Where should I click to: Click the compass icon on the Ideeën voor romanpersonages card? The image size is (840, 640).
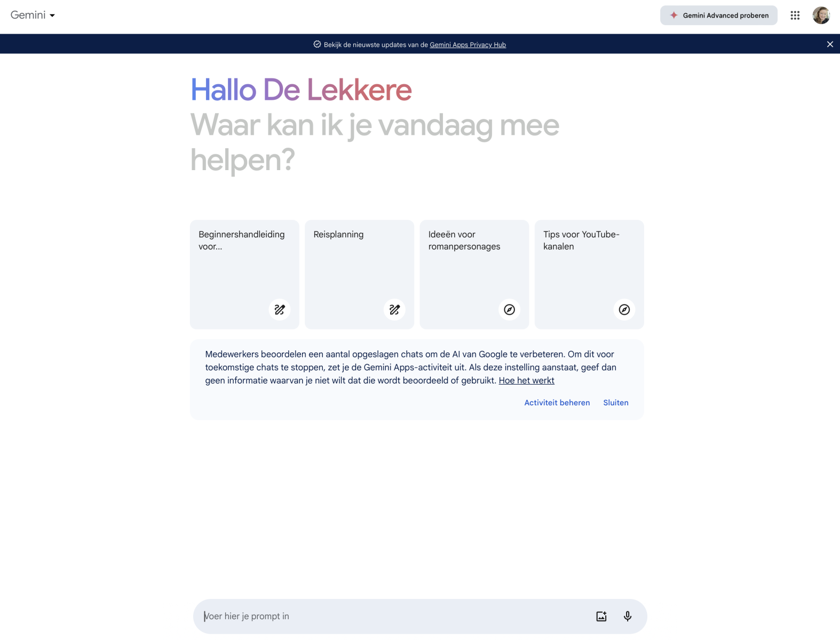click(509, 309)
